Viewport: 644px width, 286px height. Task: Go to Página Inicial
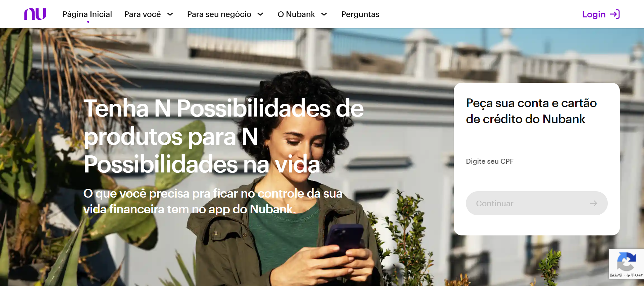[x=87, y=14]
